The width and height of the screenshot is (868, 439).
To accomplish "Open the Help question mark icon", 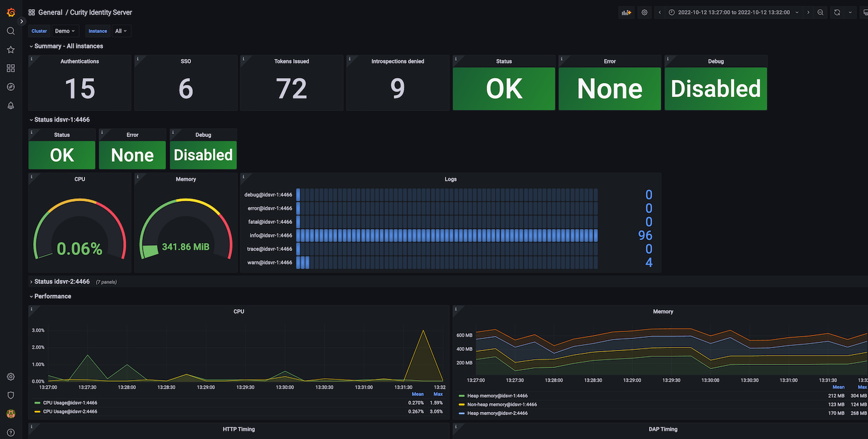I will pos(10,432).
